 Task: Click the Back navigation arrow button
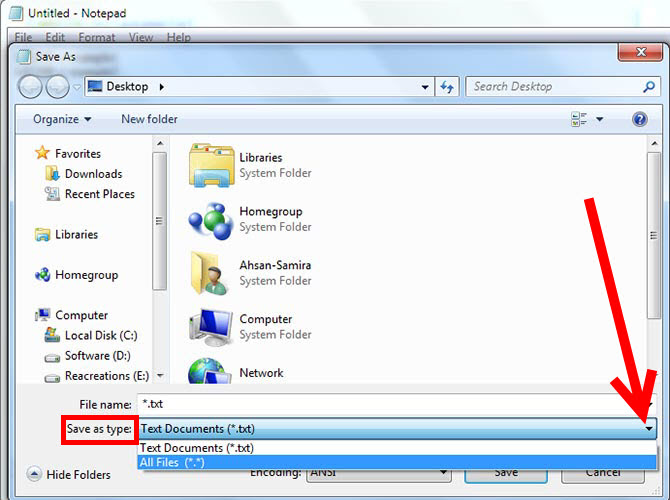tap(30, 87)
